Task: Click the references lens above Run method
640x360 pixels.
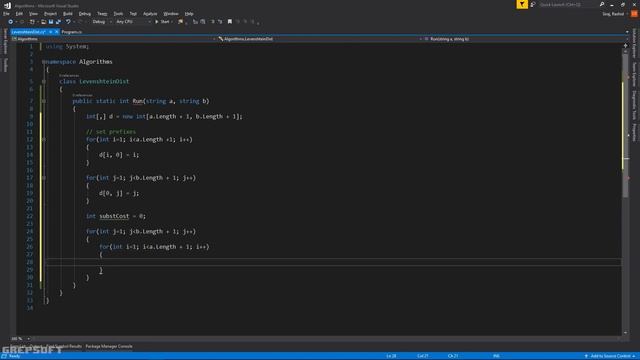Action: (x=82, y=95)
